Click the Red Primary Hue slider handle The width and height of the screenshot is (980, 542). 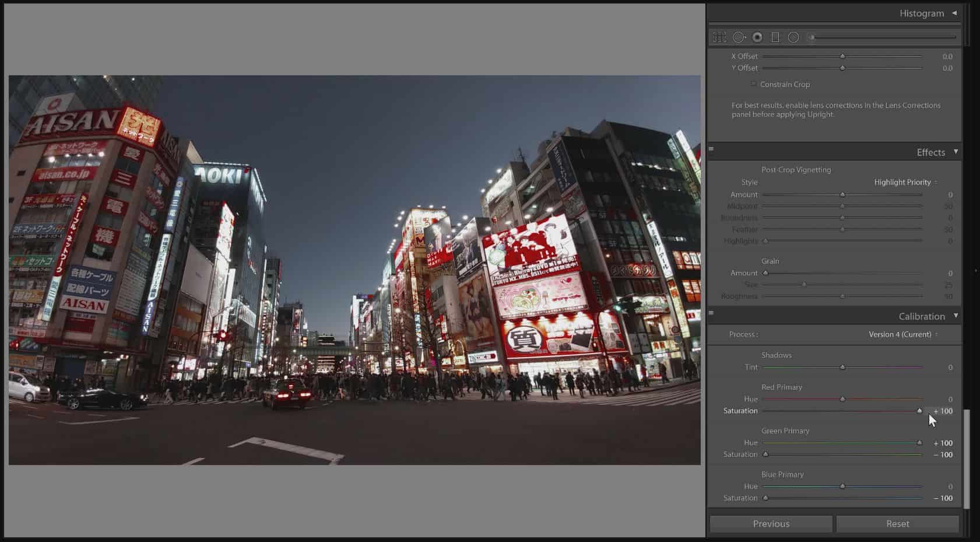tap(842, 400)
